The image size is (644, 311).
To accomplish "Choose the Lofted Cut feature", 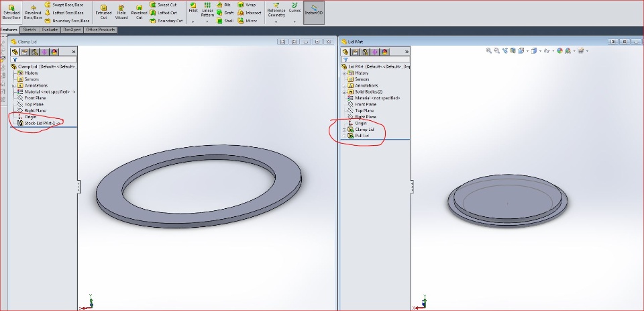I will (x=163, y=13).
